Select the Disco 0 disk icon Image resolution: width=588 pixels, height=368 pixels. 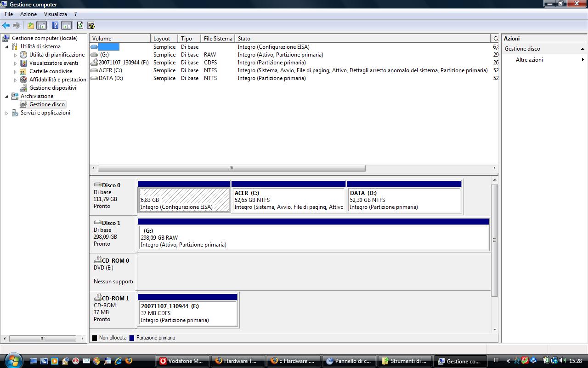coord(97,184)
